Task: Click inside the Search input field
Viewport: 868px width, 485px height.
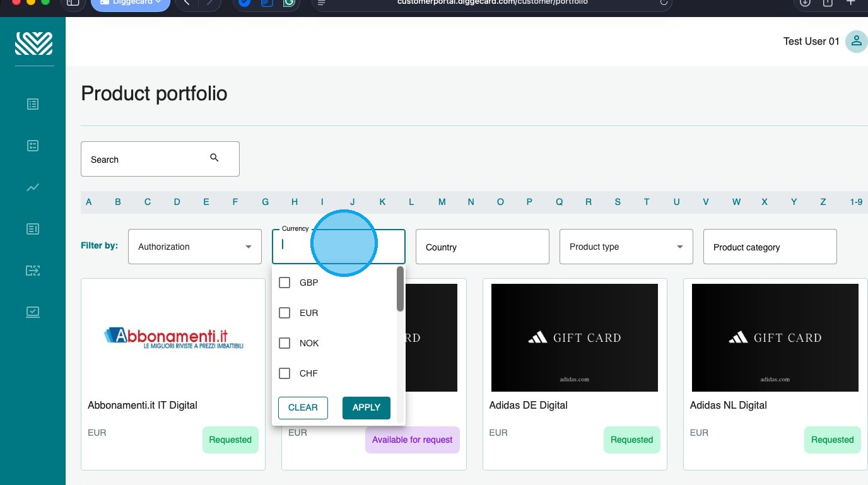Action: 160,159
